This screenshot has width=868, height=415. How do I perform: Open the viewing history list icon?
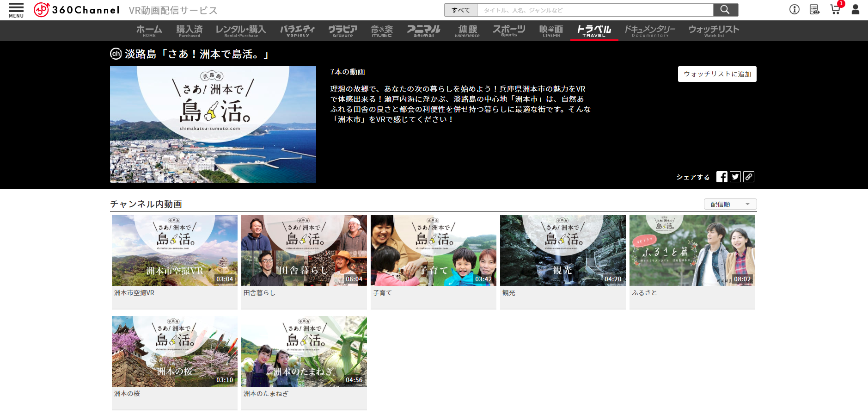click(814, 9)
